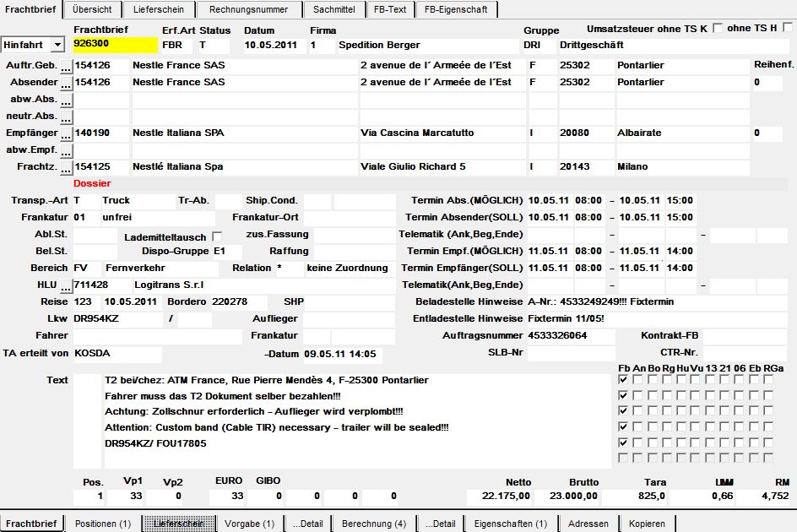This screenshot has width=797, height=532.
Task: Click the HLU lookup ellipsis button
Action: click(66, 286)
